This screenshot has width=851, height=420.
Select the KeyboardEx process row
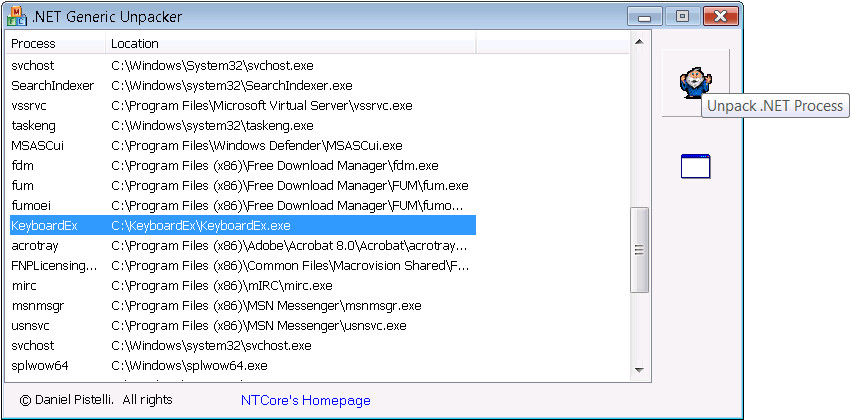click(243, 226)
